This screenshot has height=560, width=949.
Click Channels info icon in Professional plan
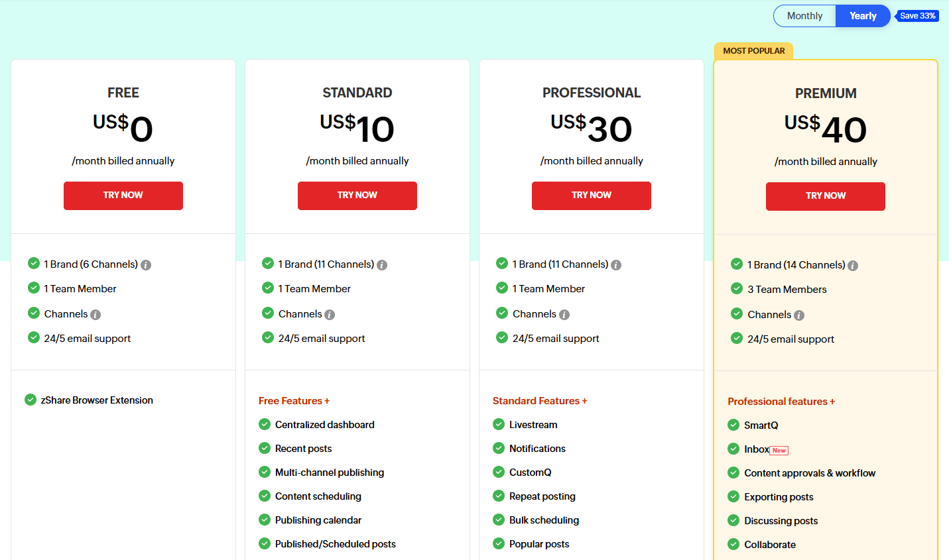coord(564,315)
